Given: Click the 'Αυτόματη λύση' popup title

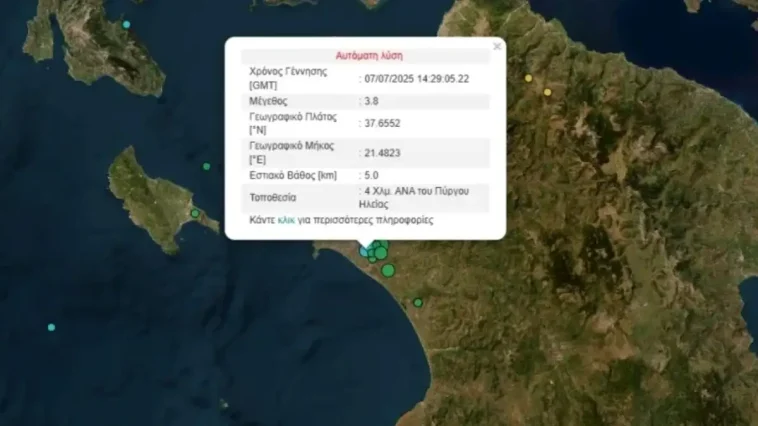Looking at the screenshot, I should (x=368, y=55).
